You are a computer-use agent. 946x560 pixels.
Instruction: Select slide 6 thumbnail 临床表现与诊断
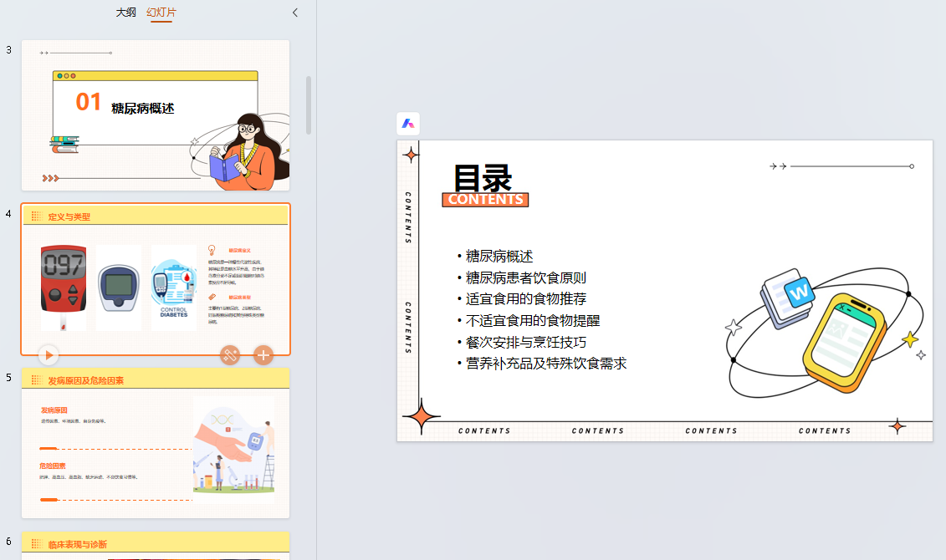coord(156,545)
